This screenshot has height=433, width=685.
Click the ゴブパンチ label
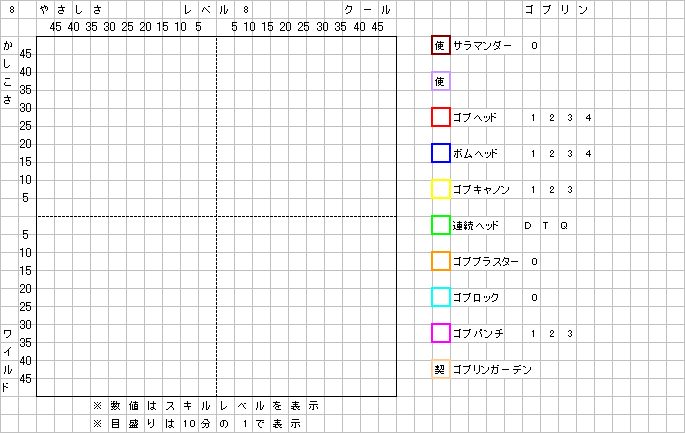click(478, 333)
